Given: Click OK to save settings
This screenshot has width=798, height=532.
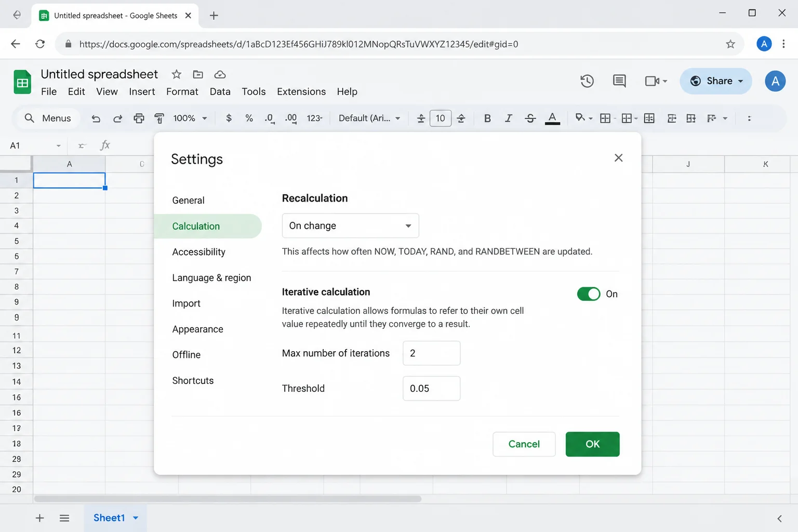Looking at the screenshot, I should pos(592,444).
